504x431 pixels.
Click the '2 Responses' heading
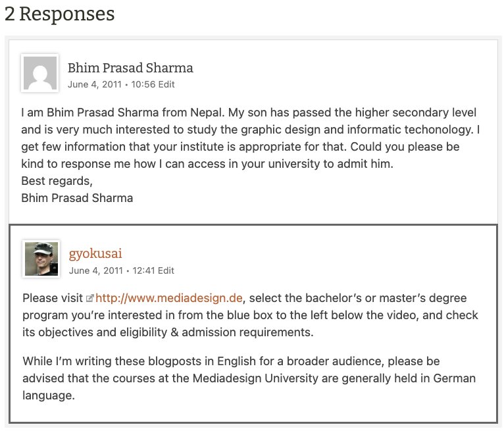coord(60,13)
